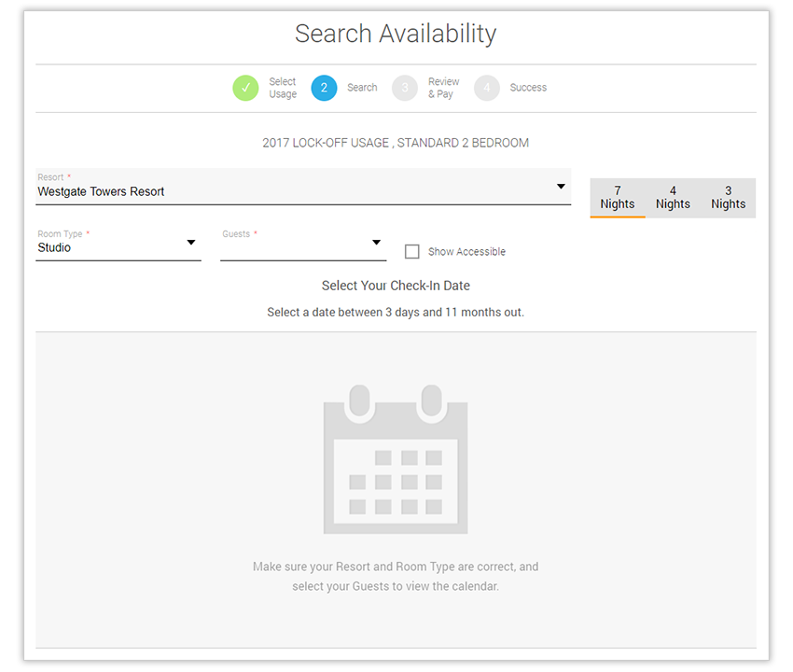The image size is (793, 672).
Task: Click the Westgate Towers Resort field
Action: pyautogui.click(x=280, y=191)
